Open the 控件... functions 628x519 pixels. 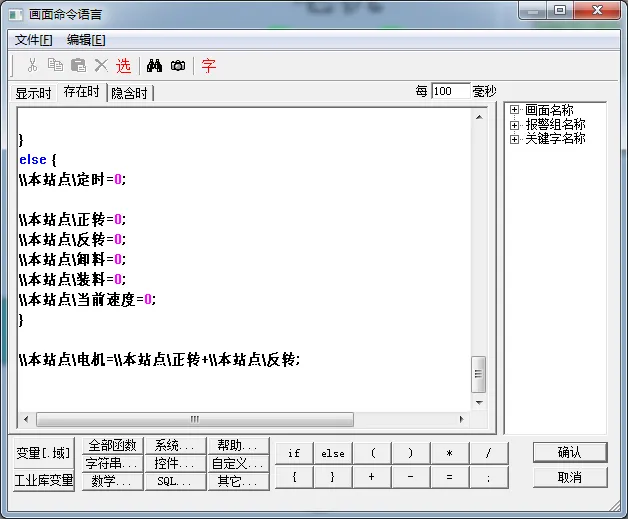tap(175, 464)
